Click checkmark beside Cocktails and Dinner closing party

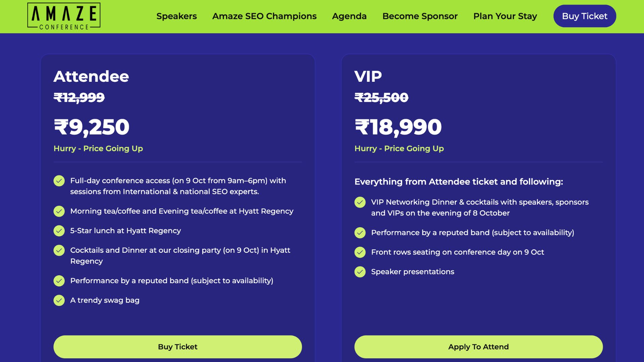tap(59, 250)
